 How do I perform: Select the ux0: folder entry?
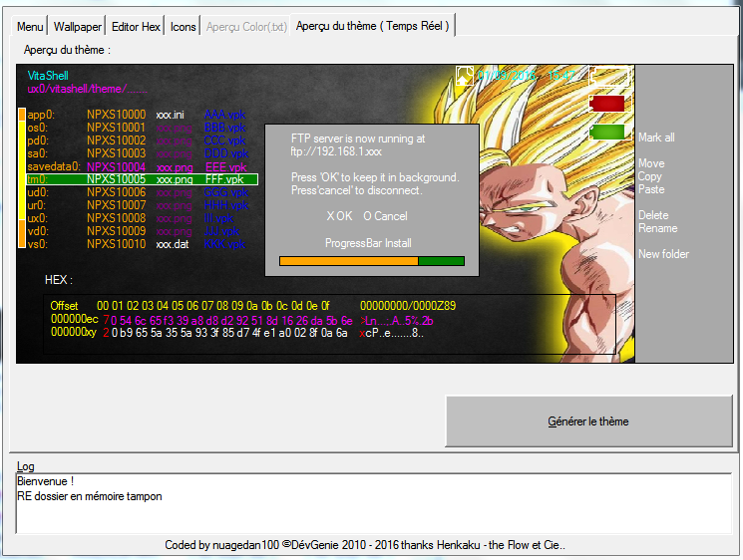click(x=38, y=218)
